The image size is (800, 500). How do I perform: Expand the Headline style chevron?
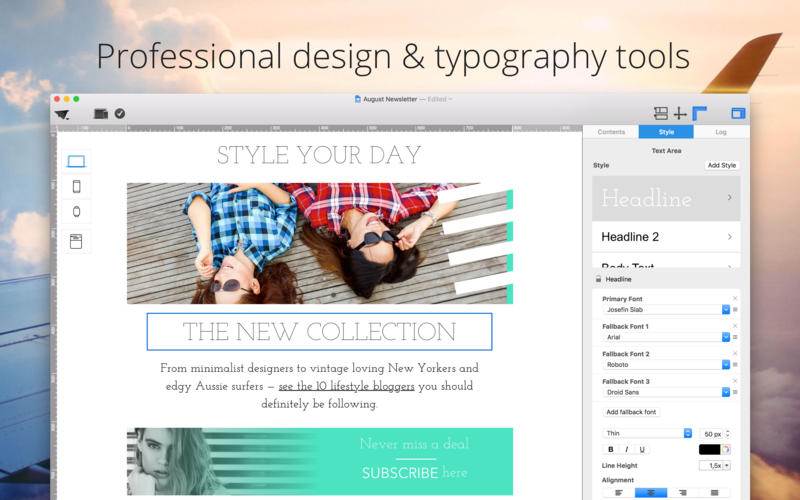pos(730,197)
